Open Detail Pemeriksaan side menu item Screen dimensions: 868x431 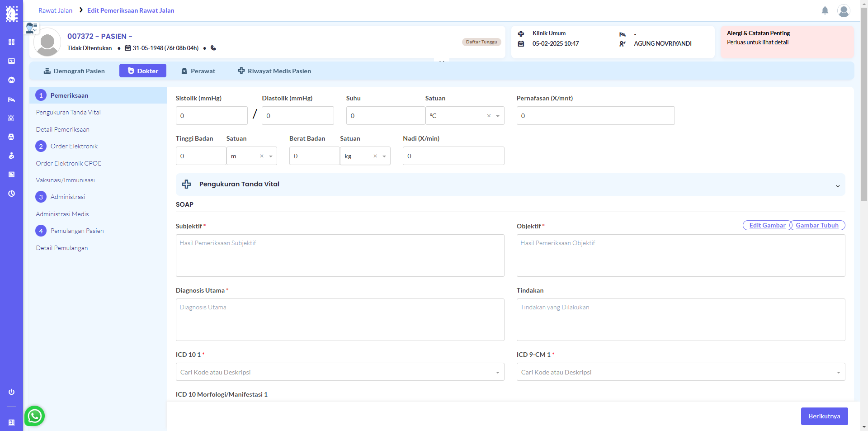[63, 129]
